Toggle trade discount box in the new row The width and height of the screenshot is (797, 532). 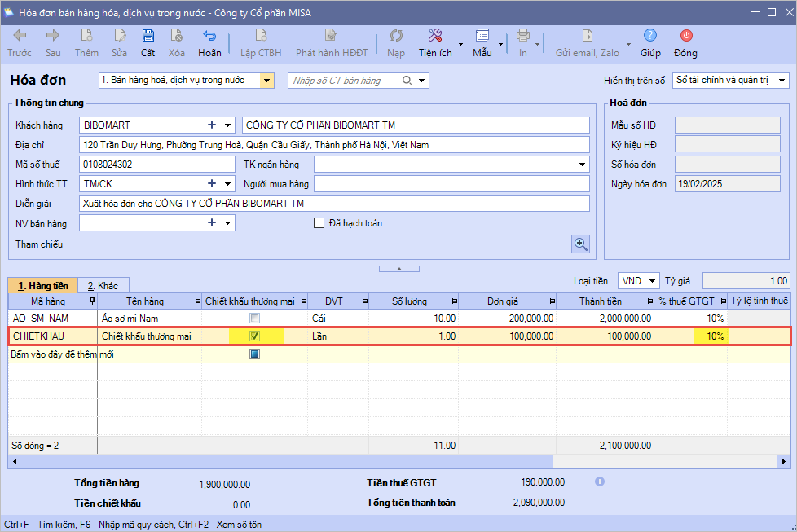coord(254,354)
